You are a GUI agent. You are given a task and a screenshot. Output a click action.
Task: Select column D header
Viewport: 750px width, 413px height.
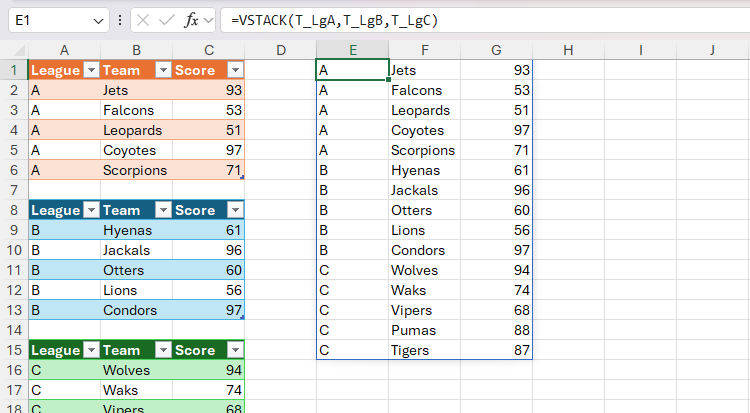point(280,50)
